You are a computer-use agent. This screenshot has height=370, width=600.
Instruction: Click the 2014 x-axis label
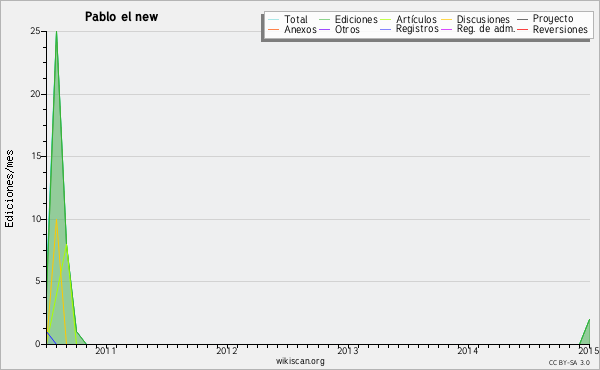tap(468, 350)
